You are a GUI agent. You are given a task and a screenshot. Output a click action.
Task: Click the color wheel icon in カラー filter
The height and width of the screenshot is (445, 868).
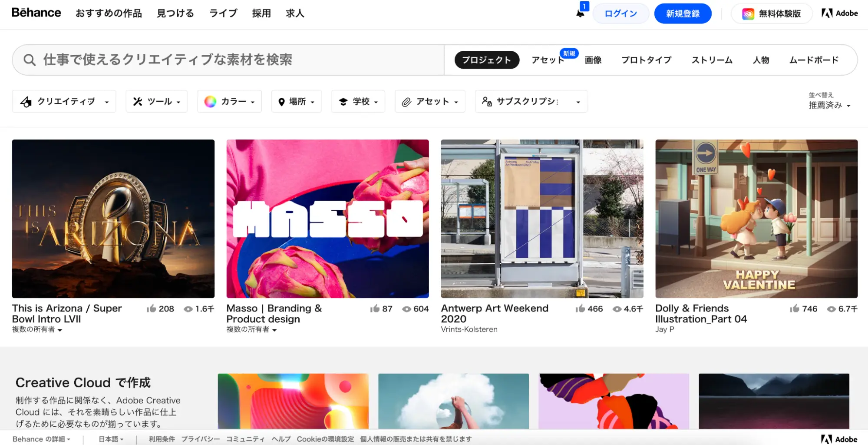click(210, 101)
